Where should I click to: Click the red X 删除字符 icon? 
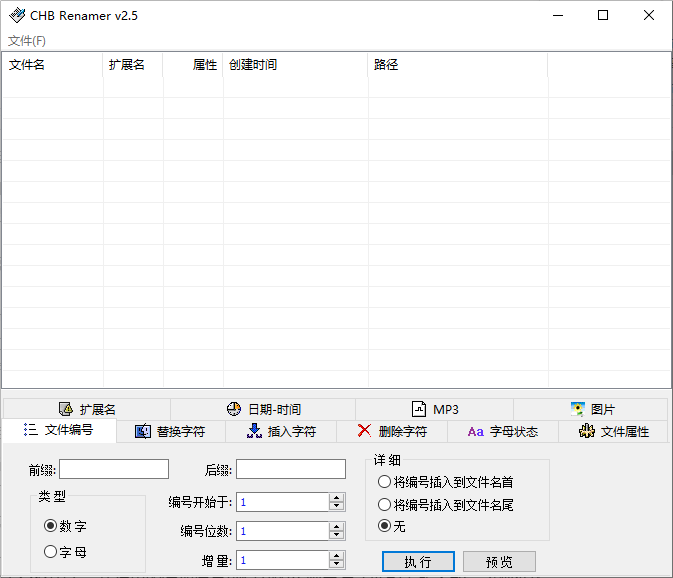point(364,431)
